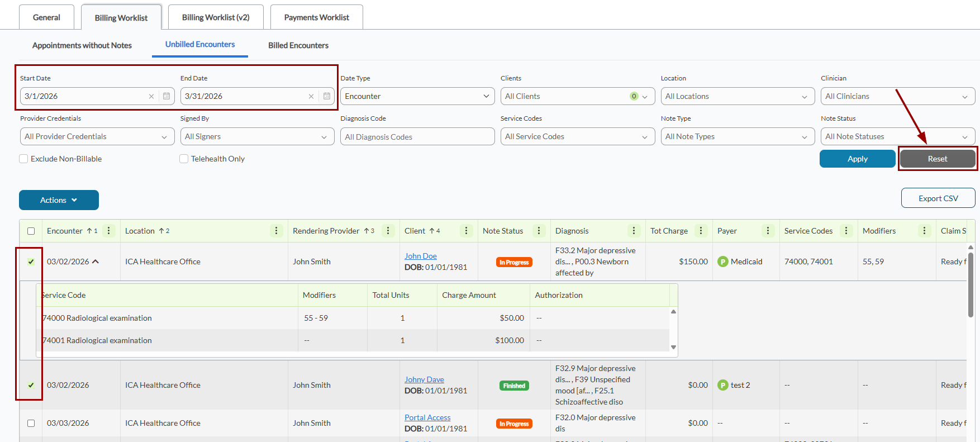Switch to the Payments Worklist tab
Screen dimensions: 980x442
pos(316,17)
